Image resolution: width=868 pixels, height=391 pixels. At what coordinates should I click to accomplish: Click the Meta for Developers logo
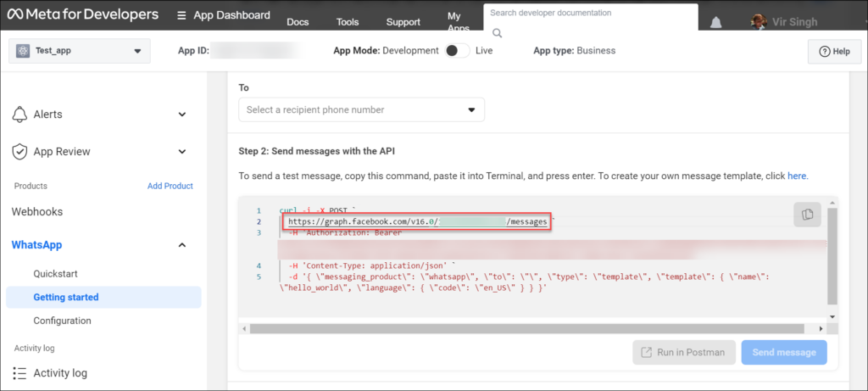click(x=83, y=14)
